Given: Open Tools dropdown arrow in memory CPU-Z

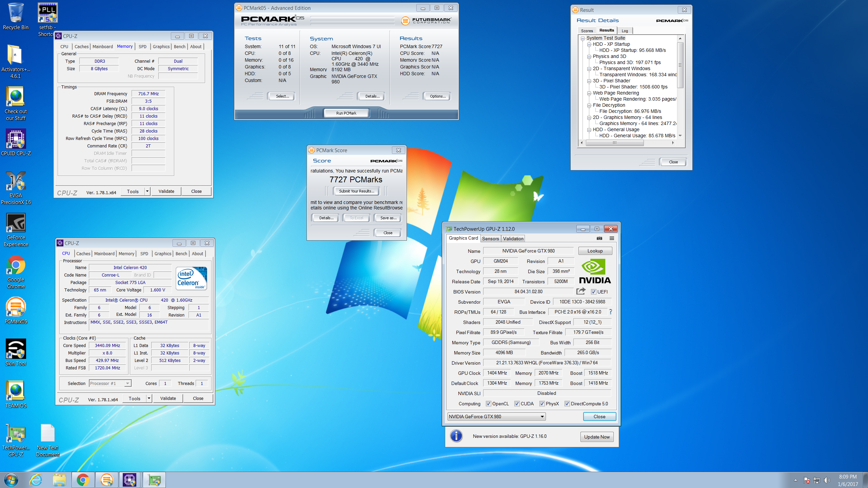Looking at the screenshot, I should [x=147, y=191].
